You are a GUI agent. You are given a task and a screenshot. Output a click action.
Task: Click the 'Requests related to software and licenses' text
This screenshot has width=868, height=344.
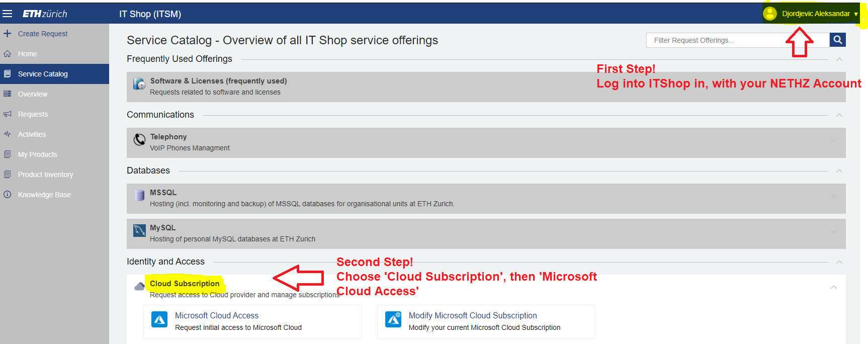pyautogui.click(x=215, y=92)
